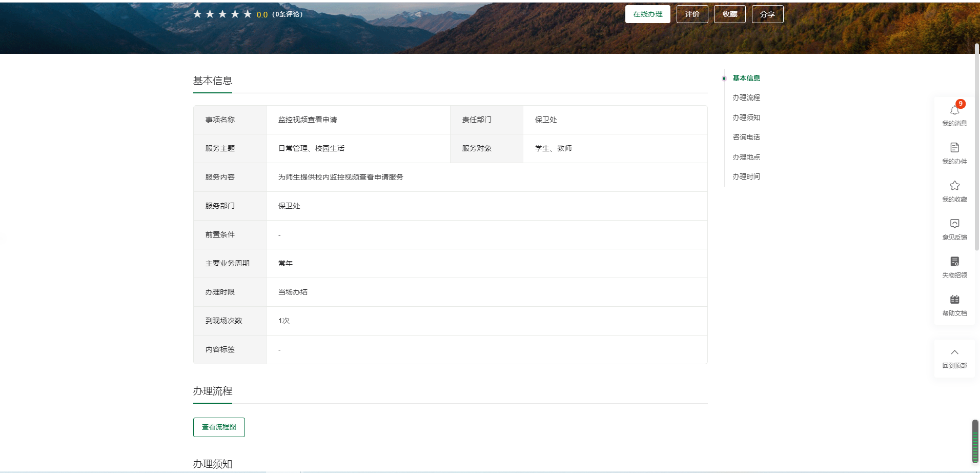Jump to 咨询电话 in the side navigation
980x473 pixels.
[x=746, y=137]
